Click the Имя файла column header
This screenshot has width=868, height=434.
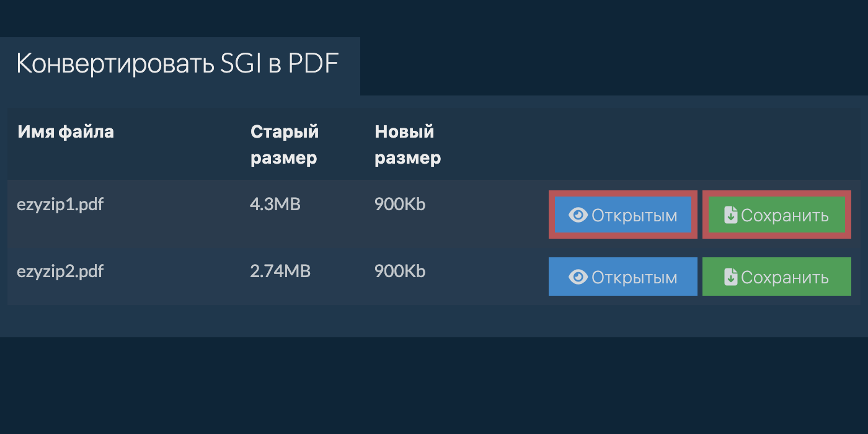66,131
